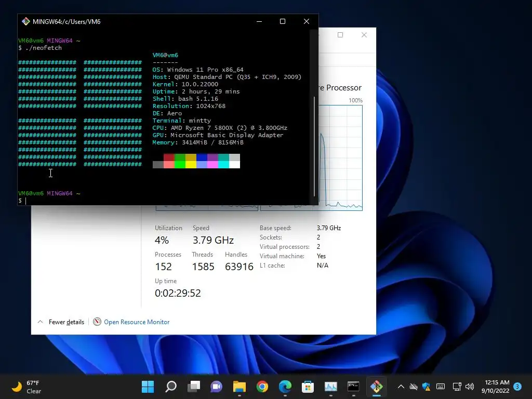This screenshot has height=399, width=532.
Task: Launch the Chat (Teams) taskbar icon
Action: [217, 387]
